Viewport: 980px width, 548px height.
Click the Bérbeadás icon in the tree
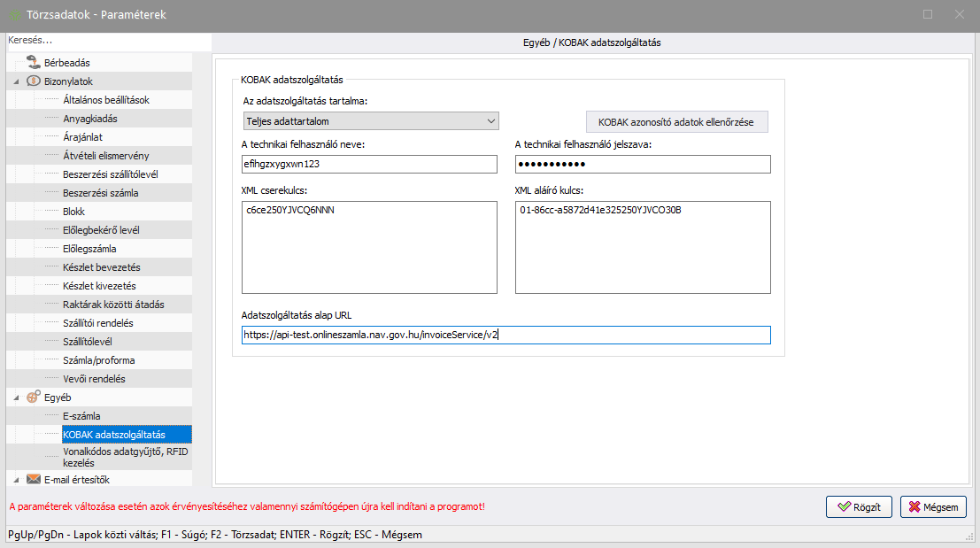33,63
